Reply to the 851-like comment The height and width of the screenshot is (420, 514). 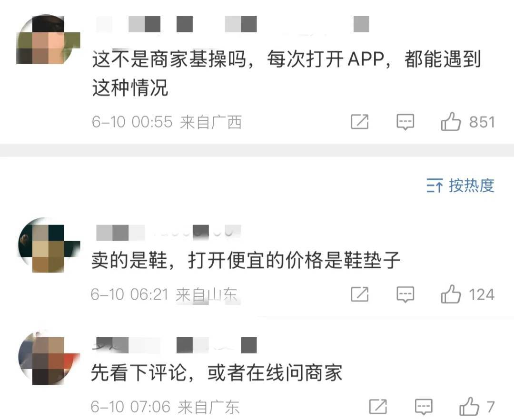[405, 122]
